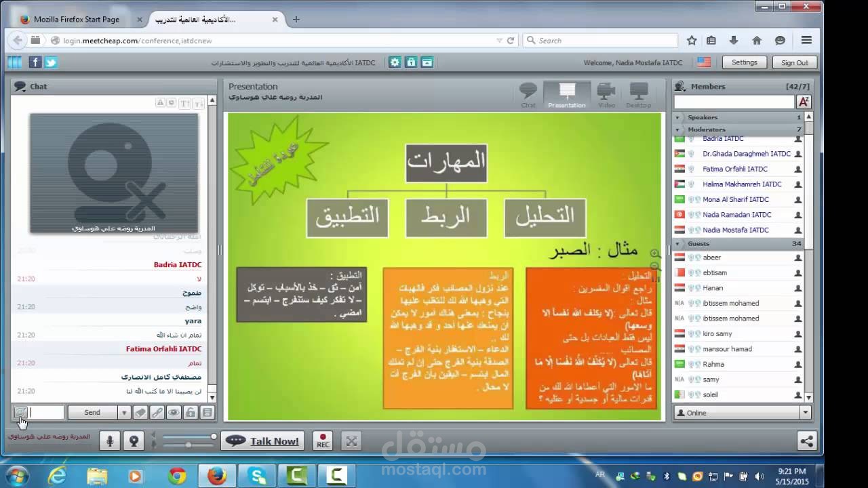Open the Facebook icon in header
Screen dimensions: 868x488
(35, 62)
